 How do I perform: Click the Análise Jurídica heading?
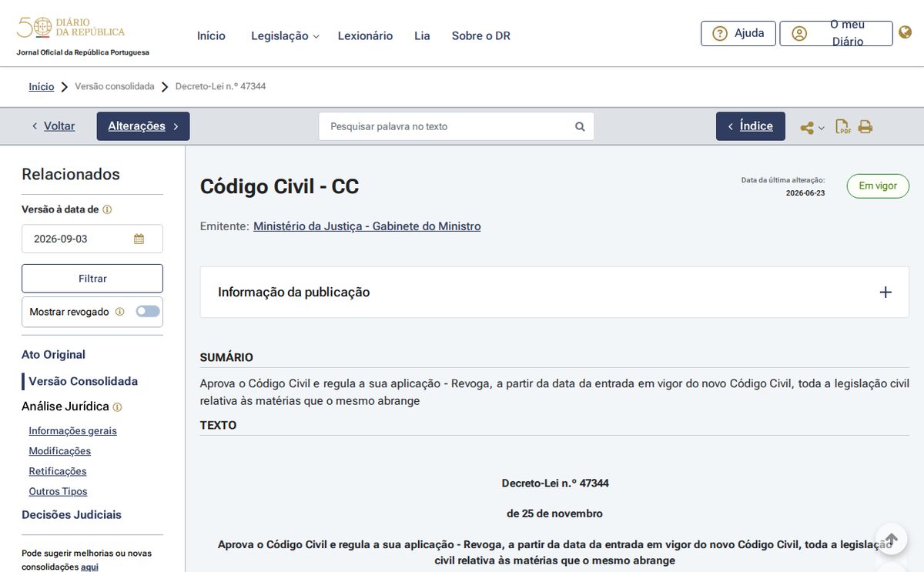point(65,406)
